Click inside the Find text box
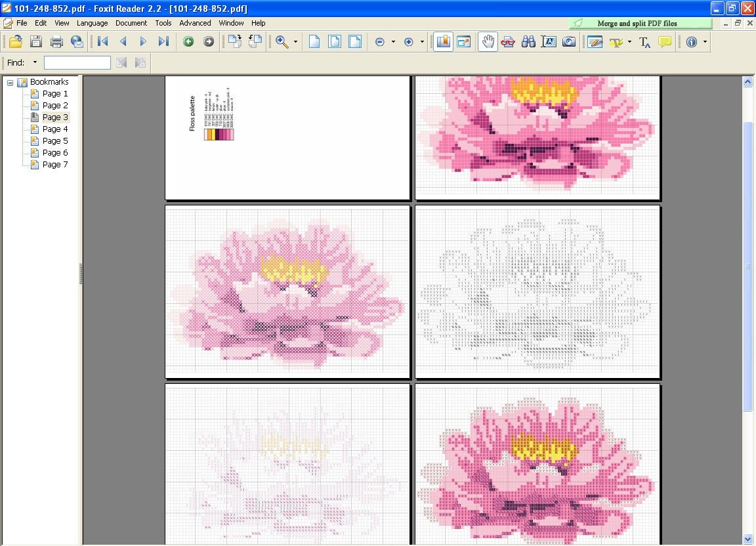The width and height of the screenshot is (756, 546). [x=77, y=62]
